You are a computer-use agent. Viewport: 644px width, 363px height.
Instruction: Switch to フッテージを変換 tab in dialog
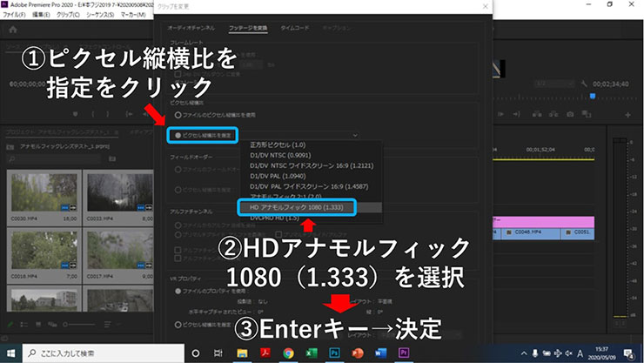pyautogui.click(x=248, y=28)
